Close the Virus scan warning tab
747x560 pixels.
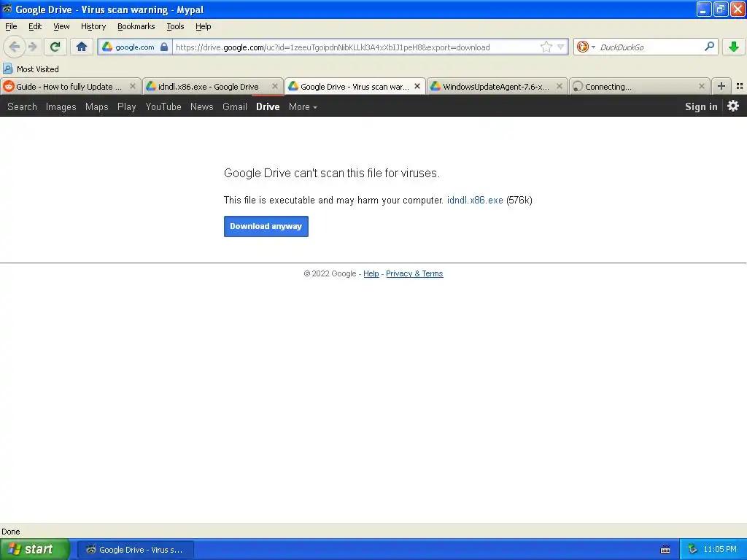tap(417, 86)
